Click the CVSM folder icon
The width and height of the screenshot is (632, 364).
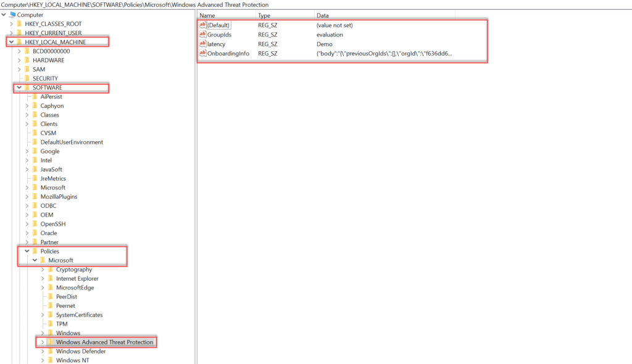point(35,133)
